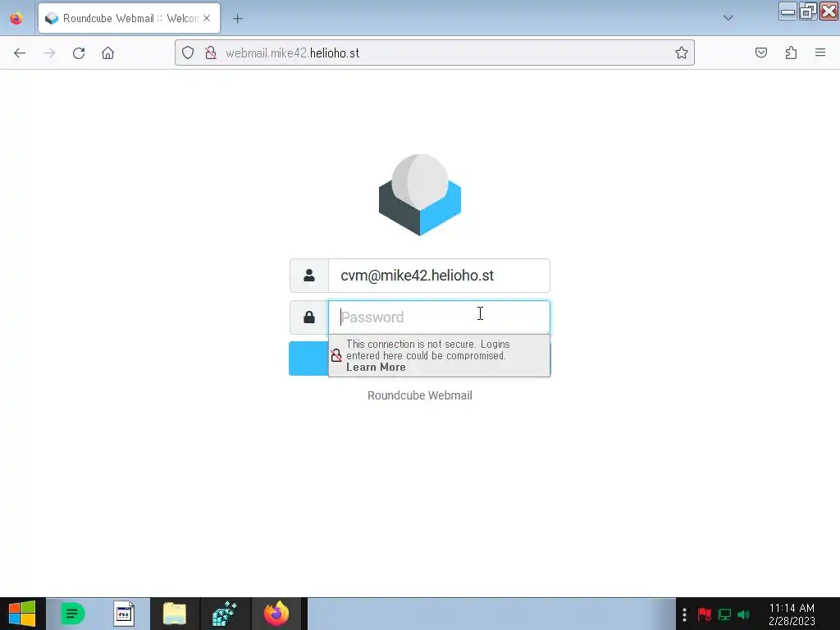Restore down the Firefox window
This screenshot has width=840, height=630.
[x=808, y=11]
